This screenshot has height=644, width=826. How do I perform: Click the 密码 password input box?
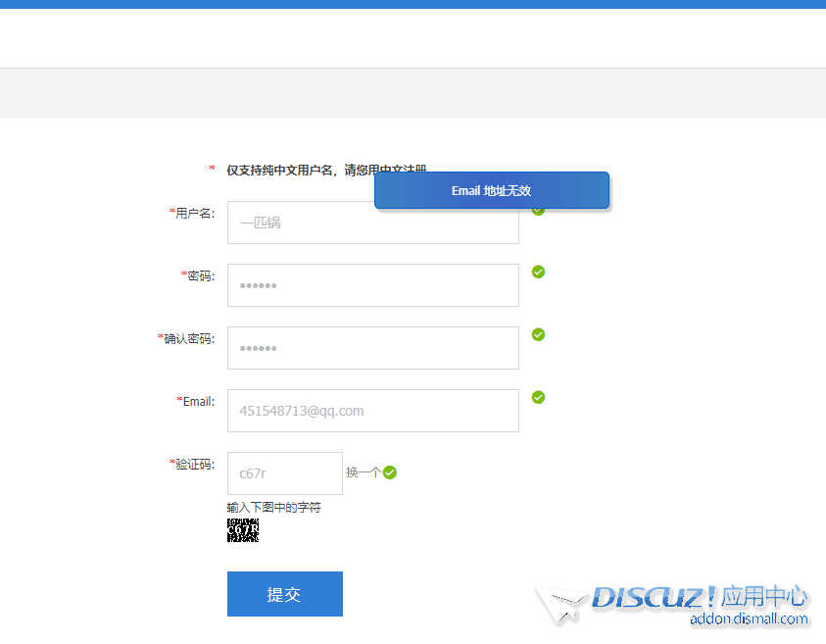pyautogui.click(x=372, y=285)
